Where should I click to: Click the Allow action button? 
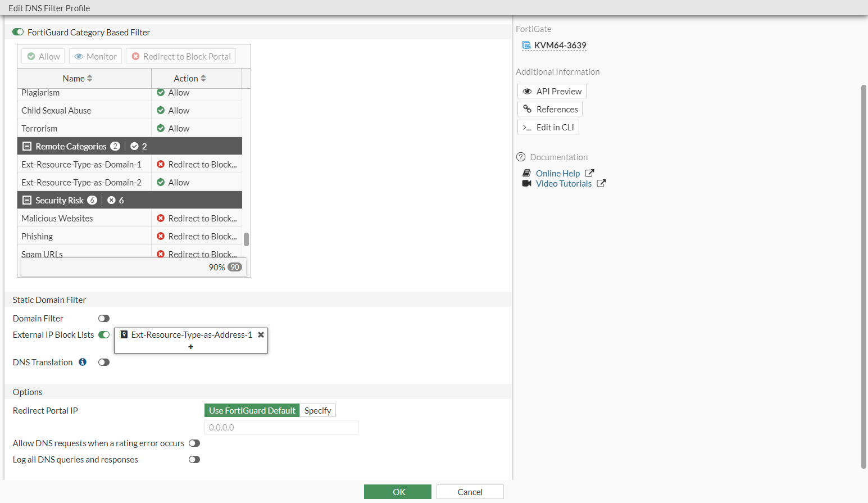coord(43,56)
